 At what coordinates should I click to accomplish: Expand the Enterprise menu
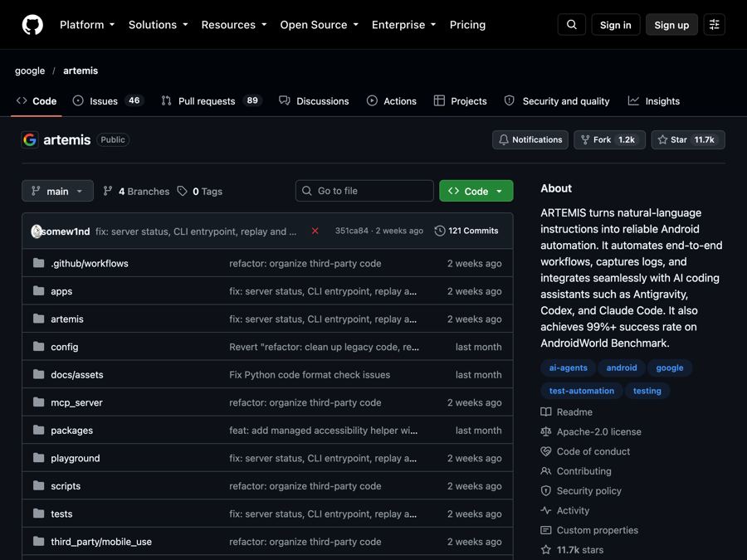[x=404, y=25]
